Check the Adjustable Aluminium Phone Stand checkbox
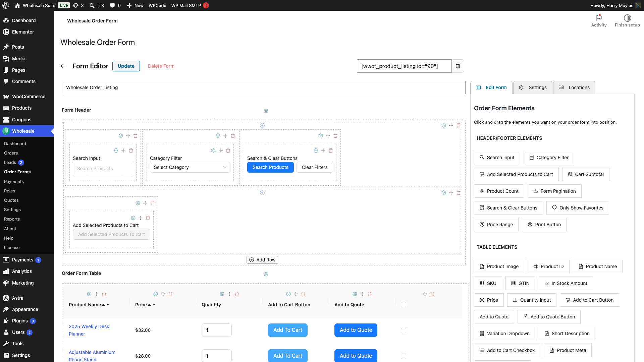 click(x=404, y=356)
